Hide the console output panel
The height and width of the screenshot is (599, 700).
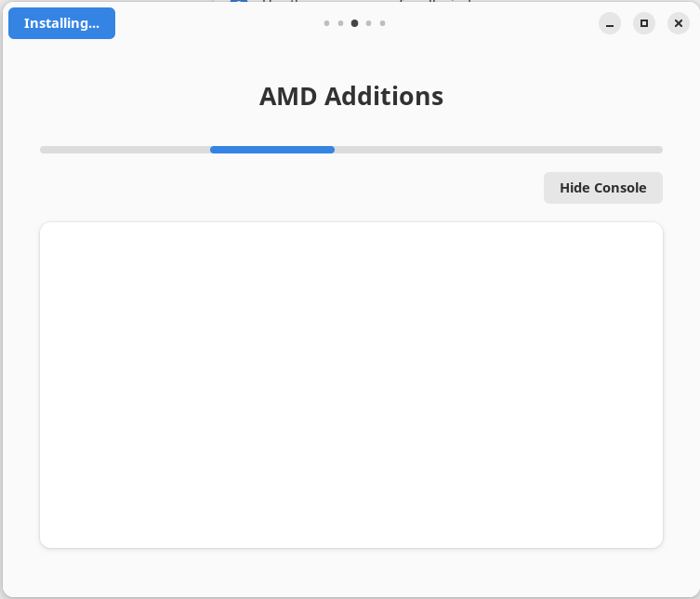[602, 188]
